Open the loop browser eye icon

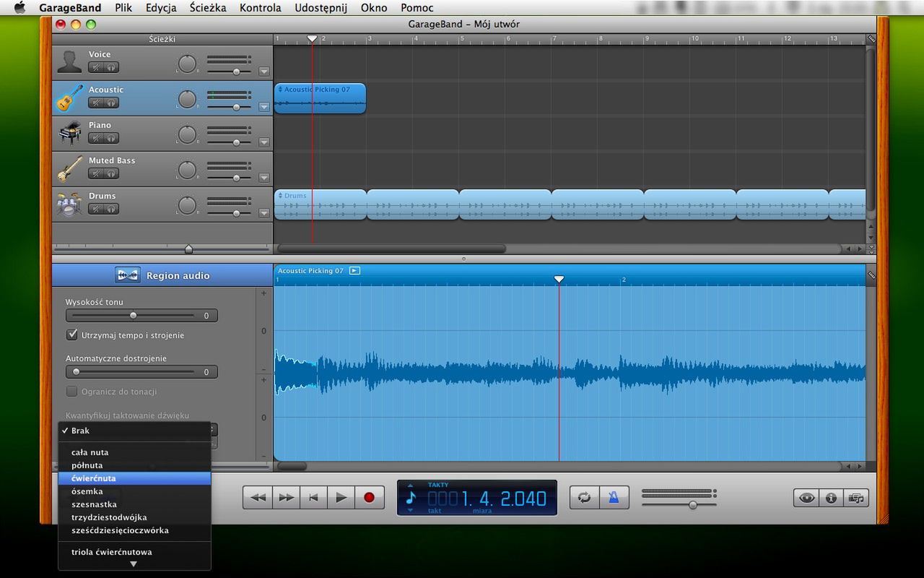(806, 498)
